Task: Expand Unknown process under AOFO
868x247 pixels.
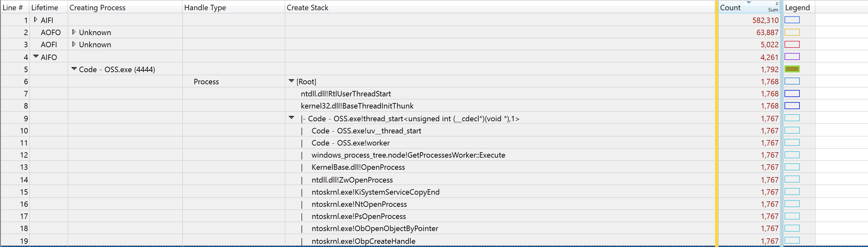Action: click(x=74, y=32)
